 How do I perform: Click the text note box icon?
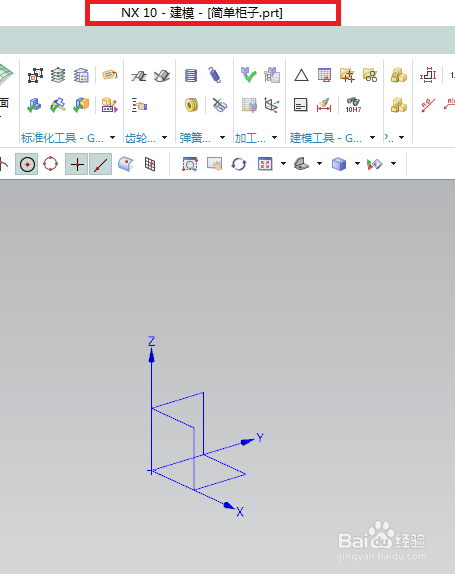point(301,105)
